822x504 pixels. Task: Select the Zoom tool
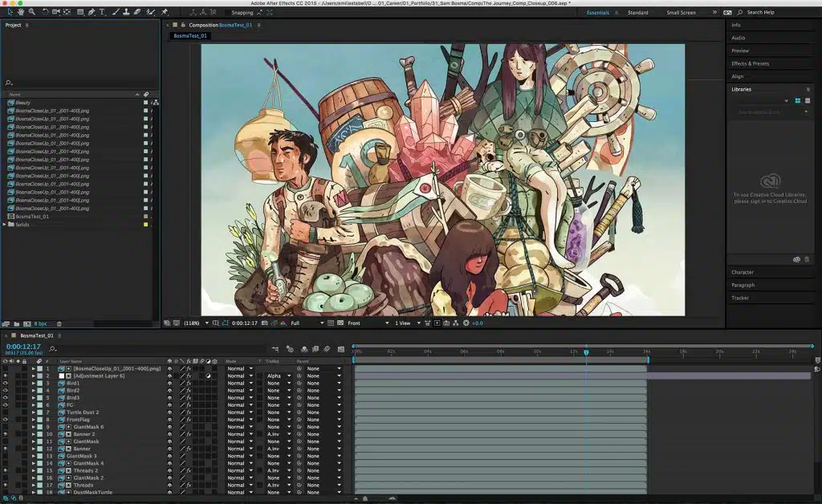point(32,12)
